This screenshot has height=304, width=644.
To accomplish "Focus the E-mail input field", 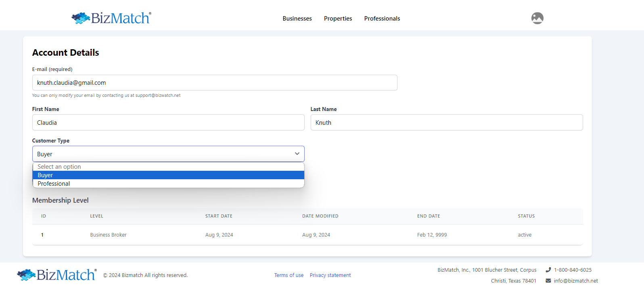I will point(214,83).
